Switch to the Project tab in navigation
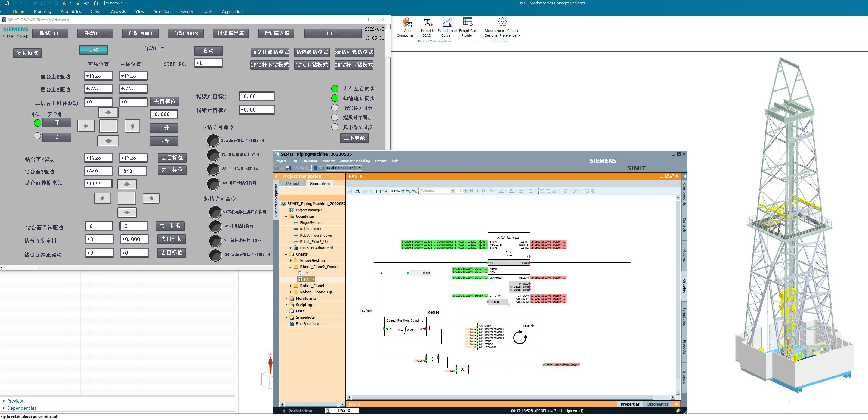Viewport: 868px width, 420px height. pos(292,184)
